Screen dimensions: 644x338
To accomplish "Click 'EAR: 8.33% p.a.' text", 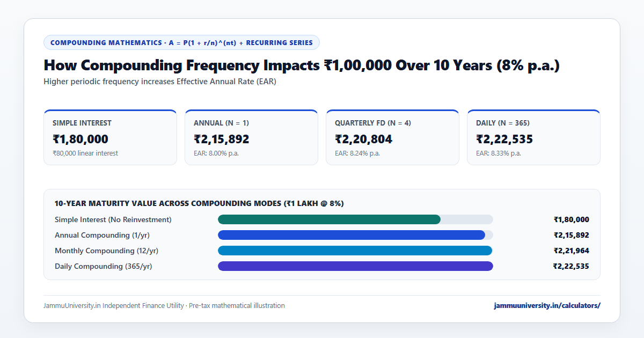I will pyautogui.click(x=499, y=153).
